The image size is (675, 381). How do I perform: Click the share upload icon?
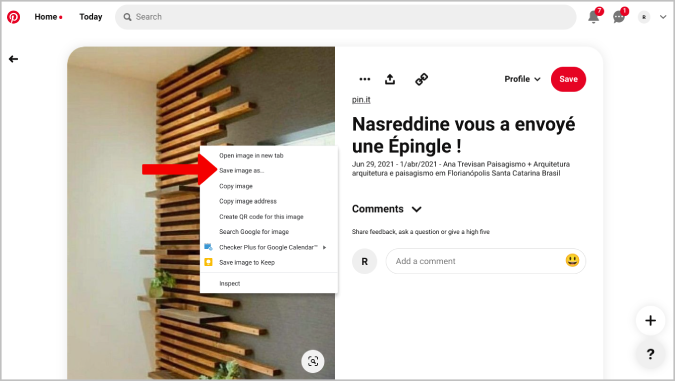click(x=390, y=79)
